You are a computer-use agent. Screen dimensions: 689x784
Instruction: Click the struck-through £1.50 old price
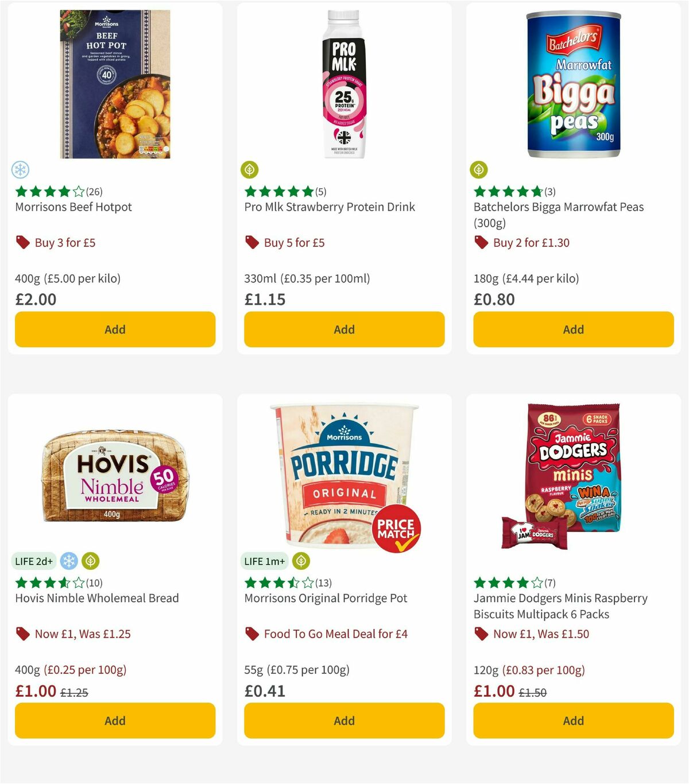[533, 692]
